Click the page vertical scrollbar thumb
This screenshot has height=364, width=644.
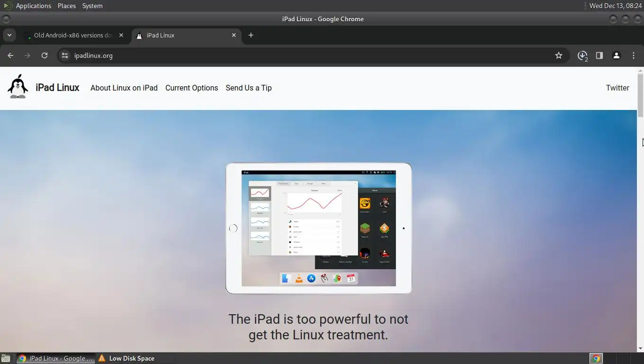(x=640, y=95)
